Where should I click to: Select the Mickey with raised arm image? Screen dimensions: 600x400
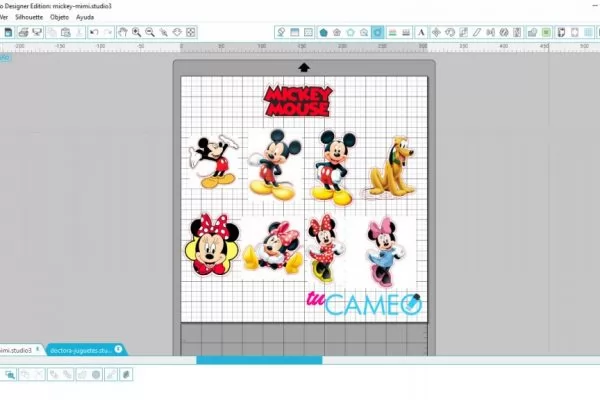214,162
